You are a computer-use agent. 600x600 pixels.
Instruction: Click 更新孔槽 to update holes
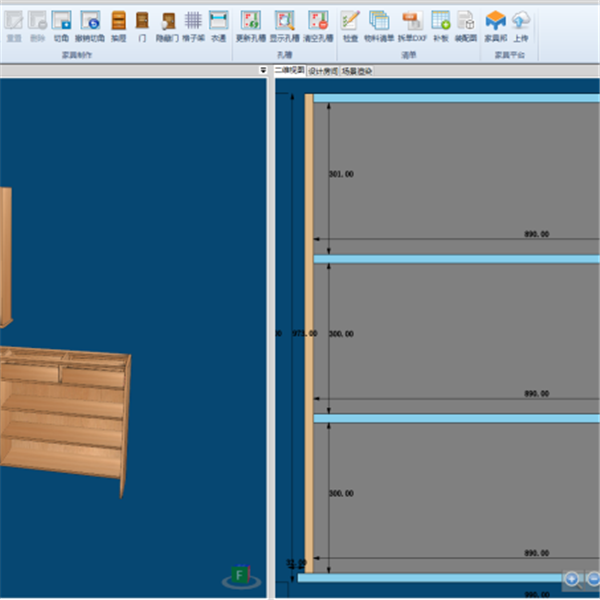point(250,24)
